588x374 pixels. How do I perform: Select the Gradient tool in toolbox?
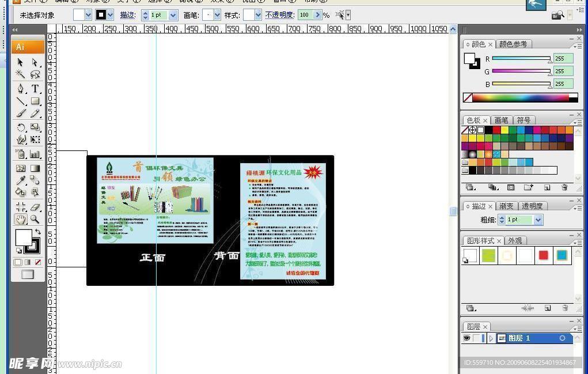pyautogui.click(x=35, y=168)
